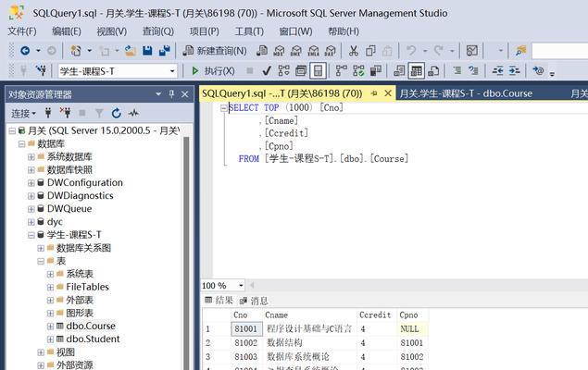The height and width of the screenshot is (370, 588).
Task: Click the open file folder icon
Action: click(131, 51)
